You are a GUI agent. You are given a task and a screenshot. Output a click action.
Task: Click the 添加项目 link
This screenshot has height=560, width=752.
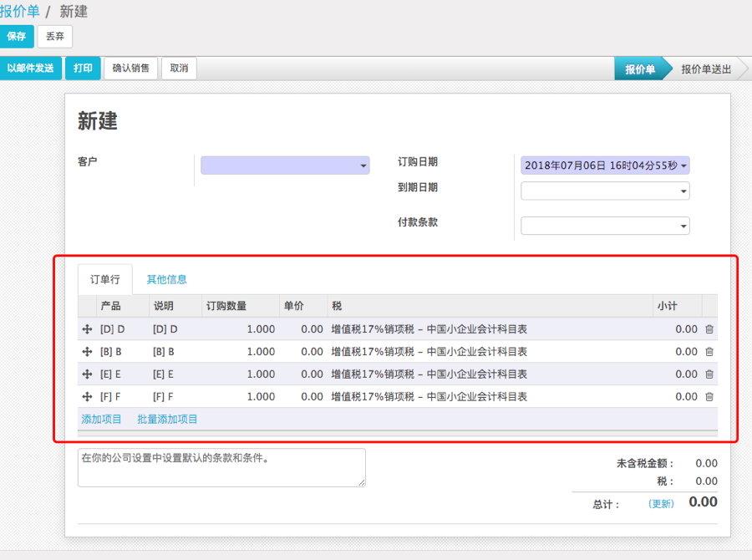(x=101, y=420)
